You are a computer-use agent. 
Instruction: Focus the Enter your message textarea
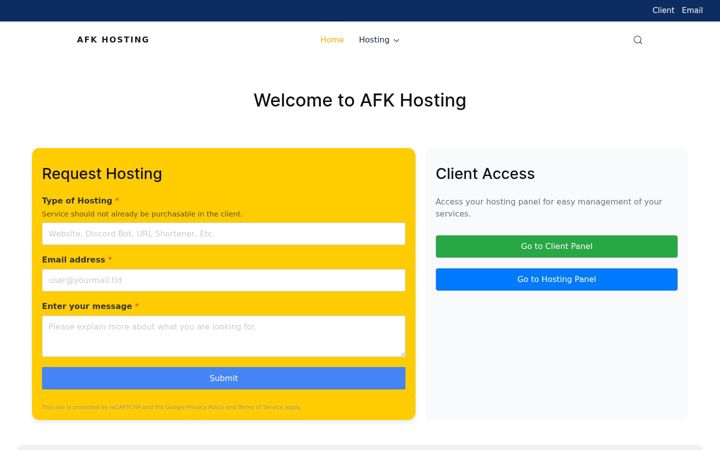(x=224, y=336)
